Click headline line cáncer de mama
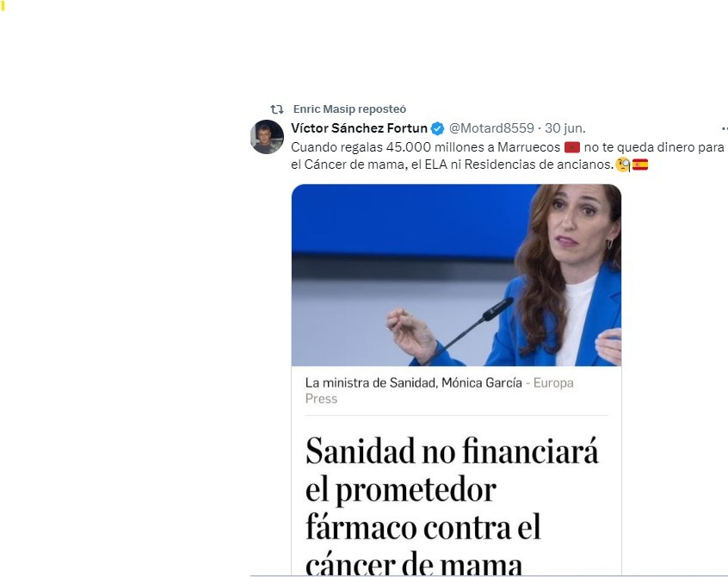Viewport: 728px width, 577px height. 414,564
